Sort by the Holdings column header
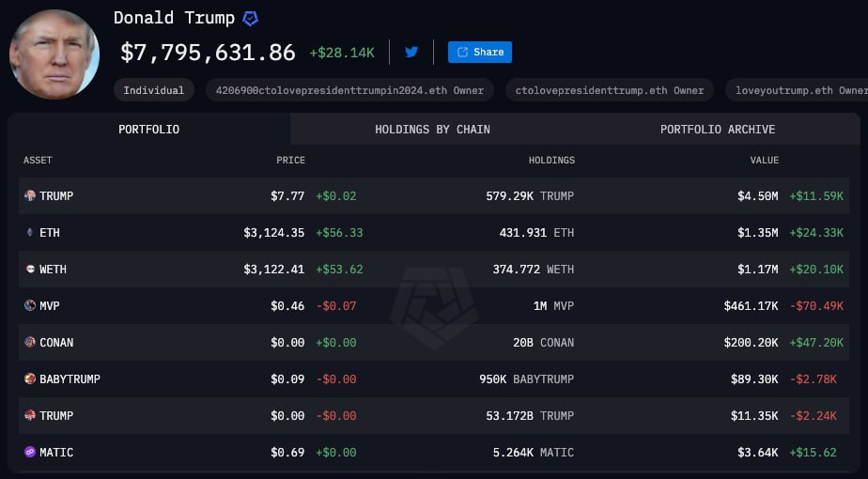The height and width of the screenshot is (479, 868). (551, 161)
